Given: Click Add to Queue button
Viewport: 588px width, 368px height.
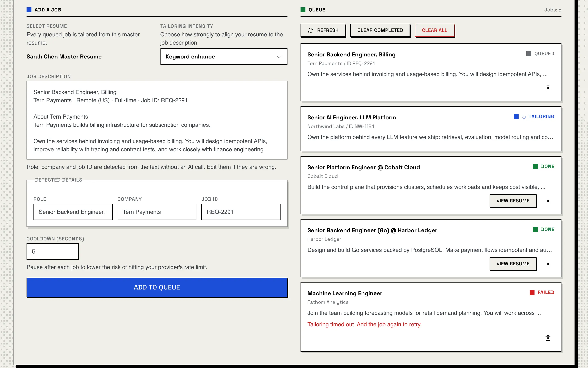Looking at the screenshot, I should 157,287.
